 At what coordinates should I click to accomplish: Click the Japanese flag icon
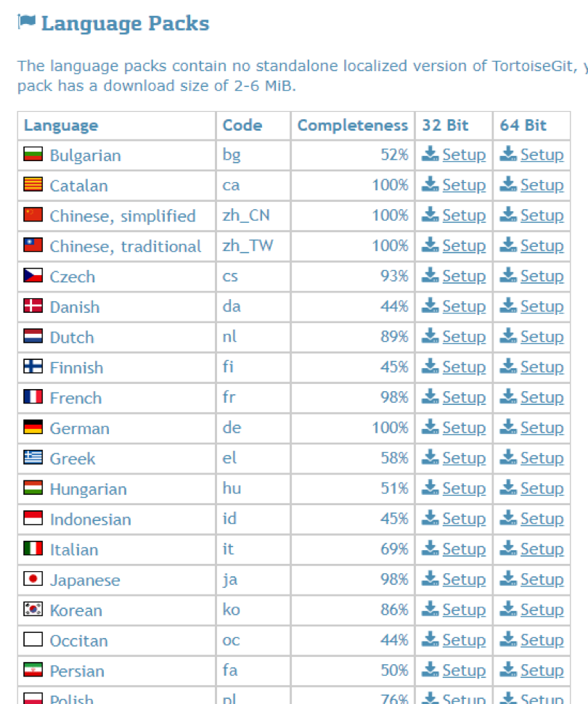[33, 578]
